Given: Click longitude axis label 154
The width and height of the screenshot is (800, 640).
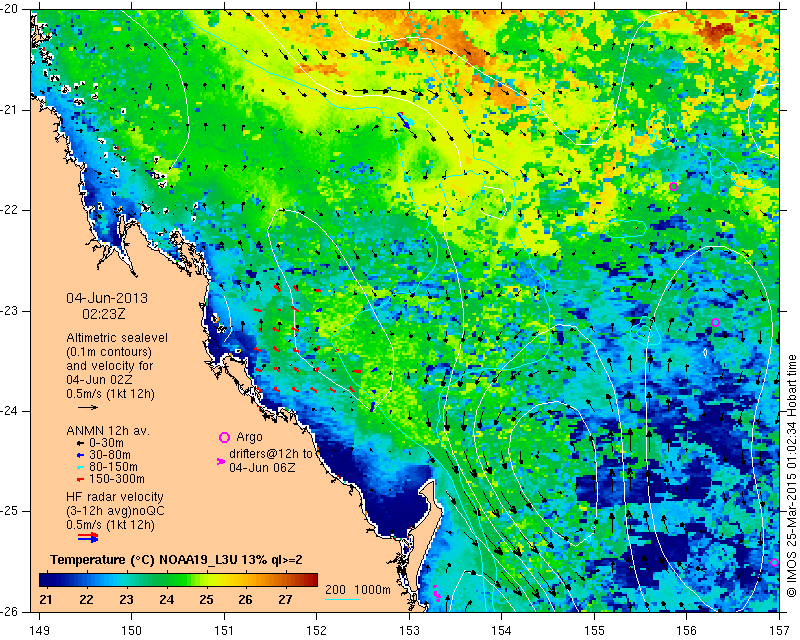Looking at the screenshot, I should (502, 631).
